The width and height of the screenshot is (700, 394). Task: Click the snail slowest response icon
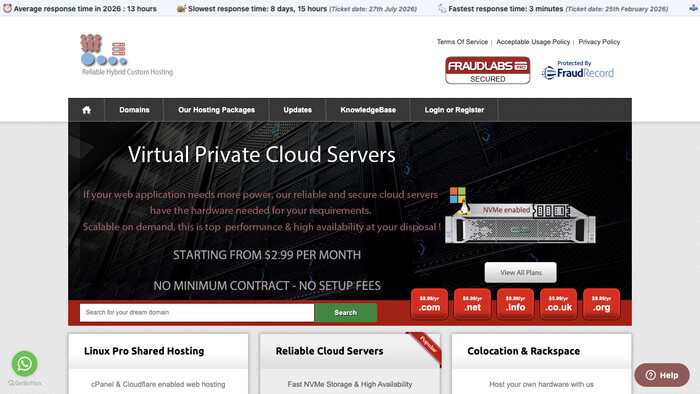(181, 8)
